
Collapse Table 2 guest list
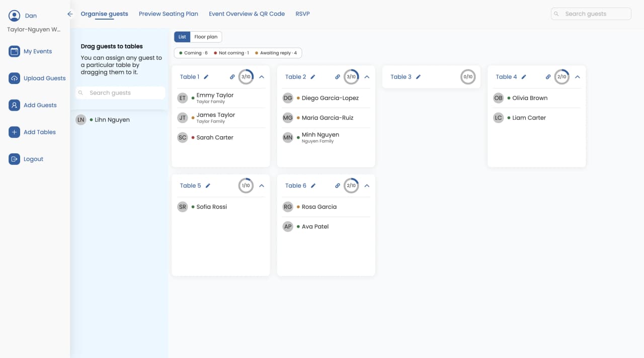[x=367, y=77]
